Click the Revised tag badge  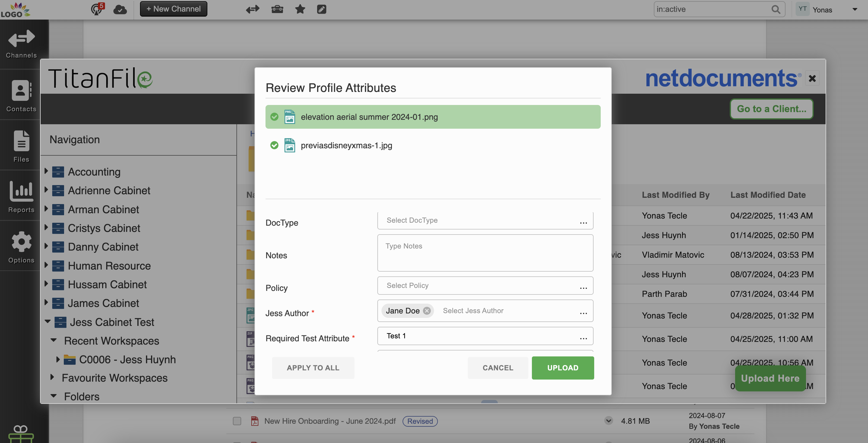coord(420,421)
